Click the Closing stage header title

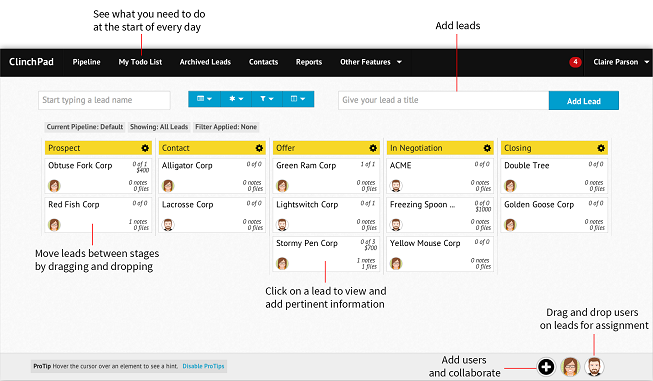pos(518,148)
